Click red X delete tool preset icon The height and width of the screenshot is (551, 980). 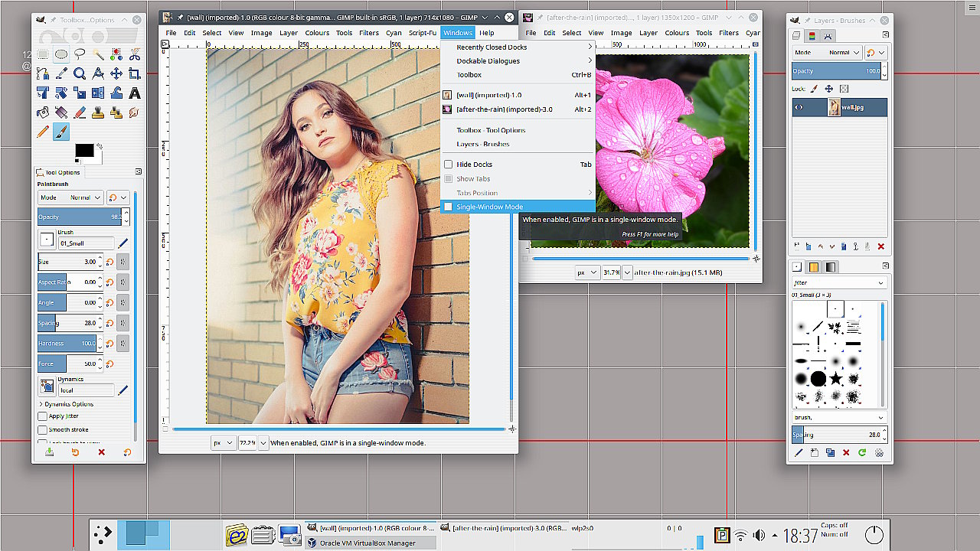click(x=101, y=452)
